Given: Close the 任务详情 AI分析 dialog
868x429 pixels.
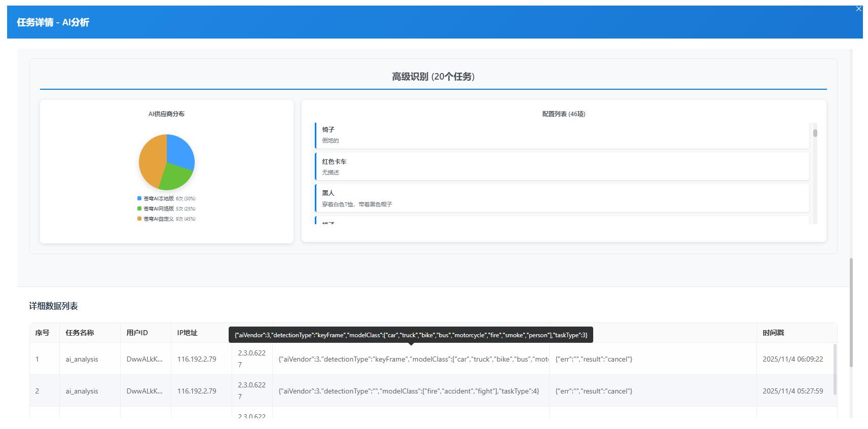Looking at the screenshot, I should pyautogui.click(x=858, y=9).
